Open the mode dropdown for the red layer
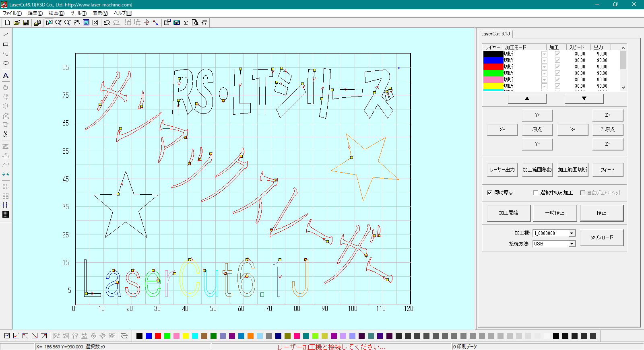644x350 pixels. point(544,67)
